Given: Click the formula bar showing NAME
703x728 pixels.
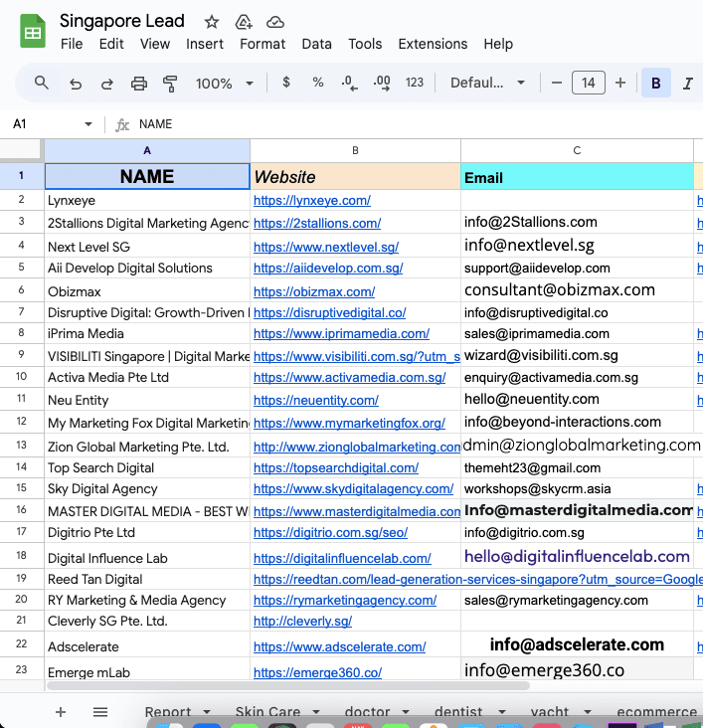Looking at the screenshot, I should click(x=418, y=124).
